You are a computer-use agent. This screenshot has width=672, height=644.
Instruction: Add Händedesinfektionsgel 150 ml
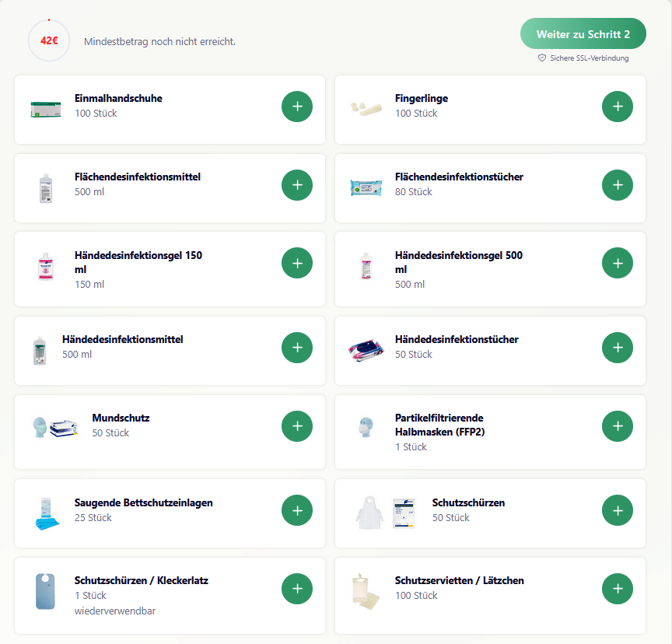pyautogui.click(x=296, y=263)
